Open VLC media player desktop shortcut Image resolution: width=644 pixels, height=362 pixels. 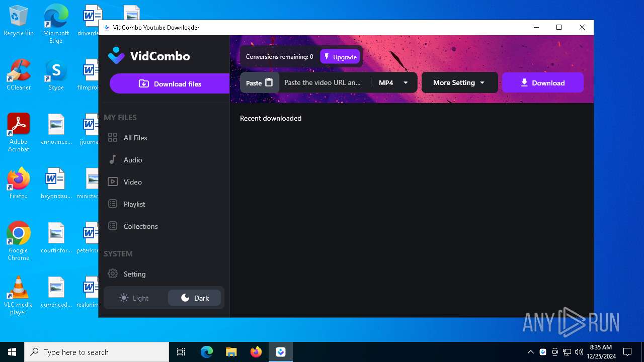click(19, 296)
